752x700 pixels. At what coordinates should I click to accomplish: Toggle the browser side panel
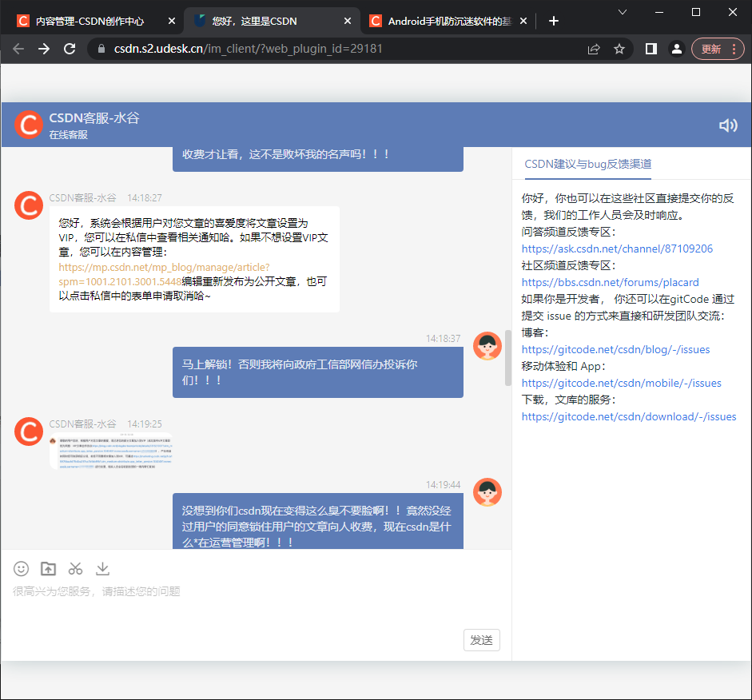pyautogui.click(x=651, y=49)
